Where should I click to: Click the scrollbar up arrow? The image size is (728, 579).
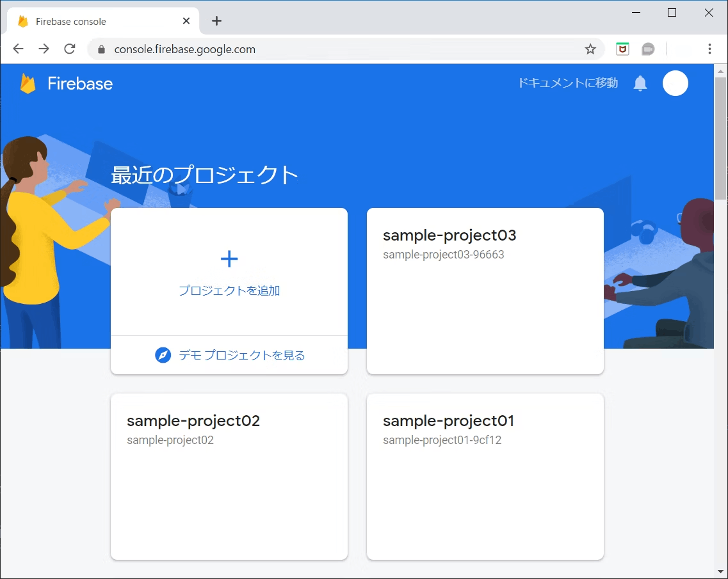coord(720,72)
